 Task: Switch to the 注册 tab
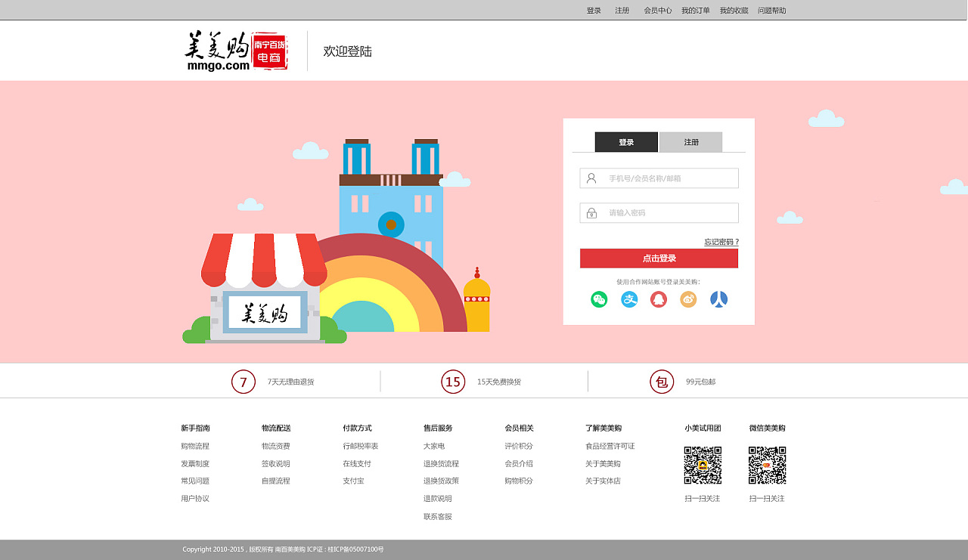[x=690, y=142]
